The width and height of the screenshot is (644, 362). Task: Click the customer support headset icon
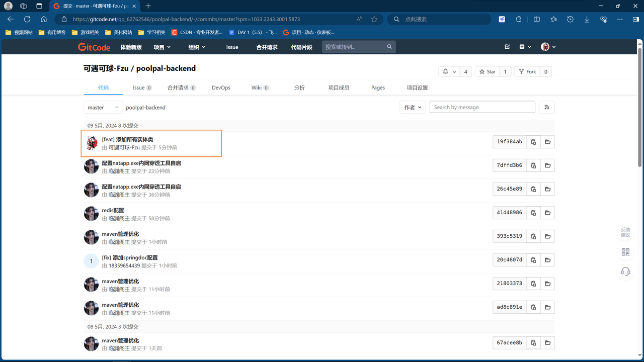pyautogui.click(x=625, y=271)
